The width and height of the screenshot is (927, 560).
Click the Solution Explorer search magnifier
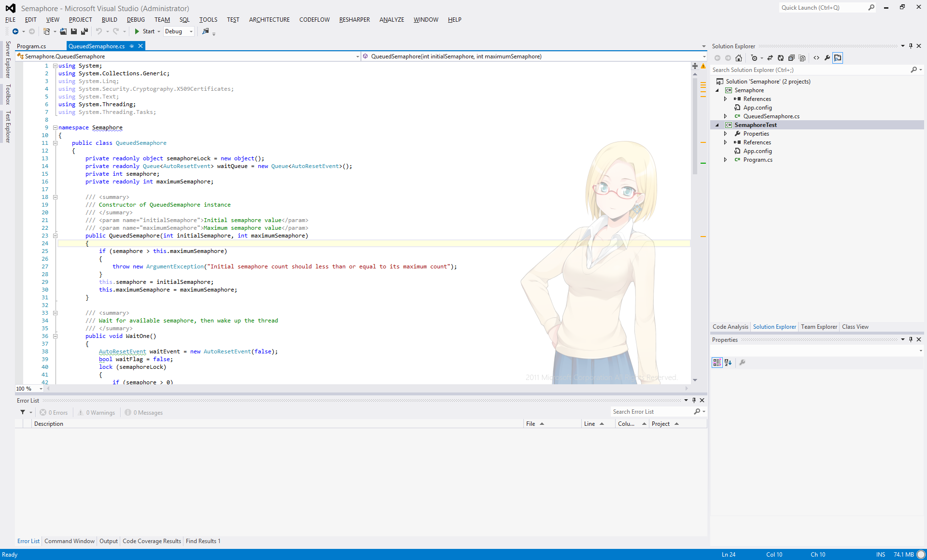pyautogui.click(x=914, y=70)
